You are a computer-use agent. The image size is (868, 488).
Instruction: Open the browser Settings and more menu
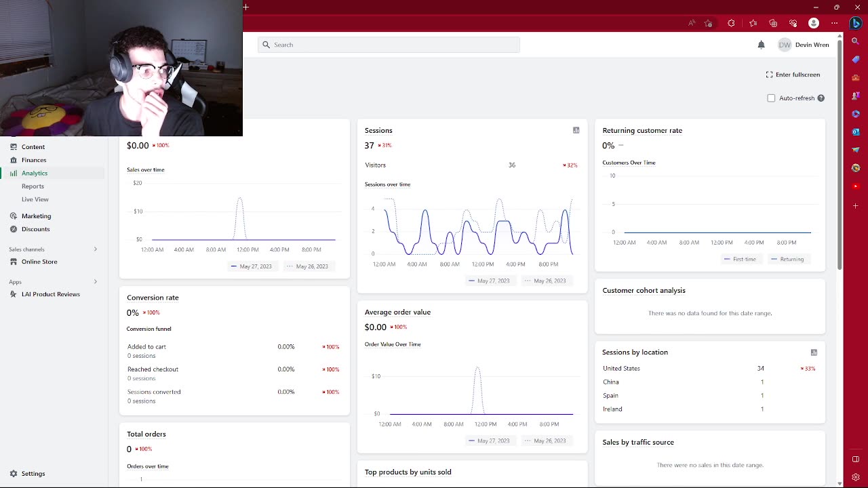click(x=834, y=23)
